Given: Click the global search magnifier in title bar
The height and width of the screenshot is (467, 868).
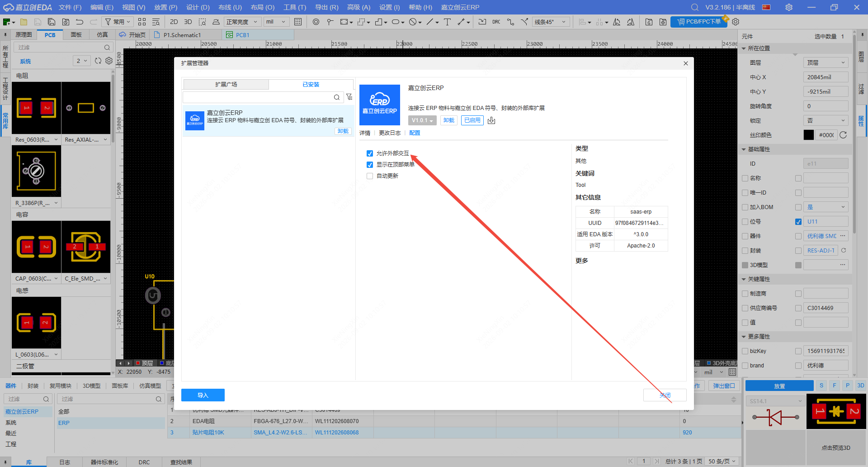Looking at the screenshot, I should [x=695, y=7].
